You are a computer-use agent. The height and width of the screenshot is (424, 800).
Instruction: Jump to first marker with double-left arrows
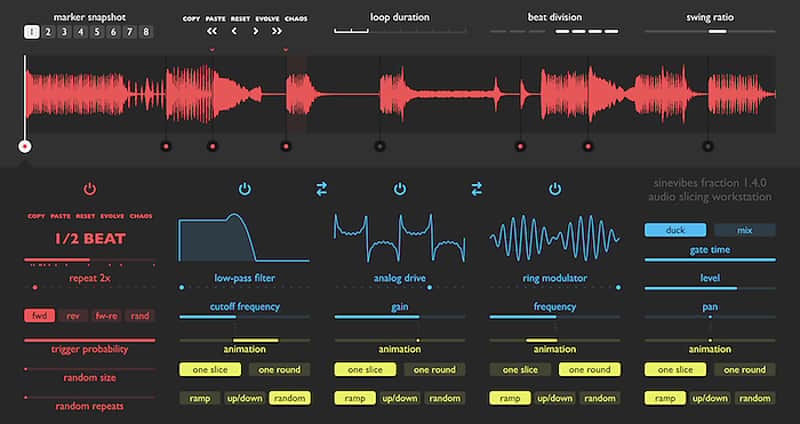tap(212, 31)
